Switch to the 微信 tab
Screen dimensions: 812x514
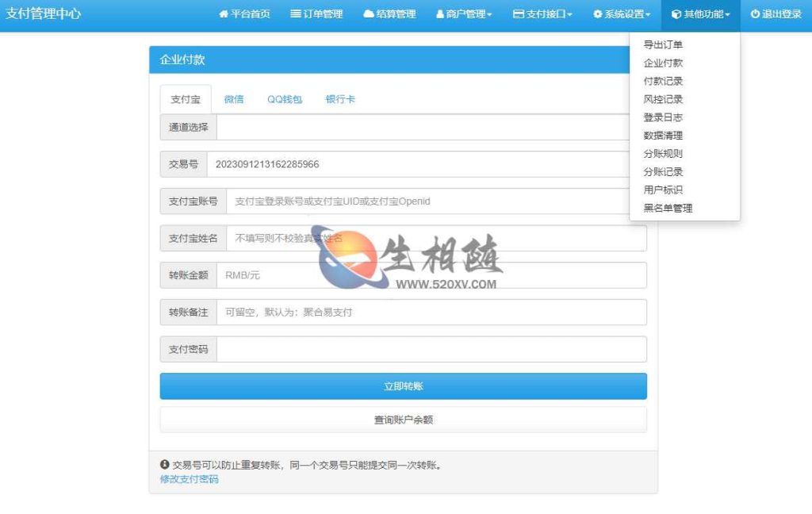(236, 98)
